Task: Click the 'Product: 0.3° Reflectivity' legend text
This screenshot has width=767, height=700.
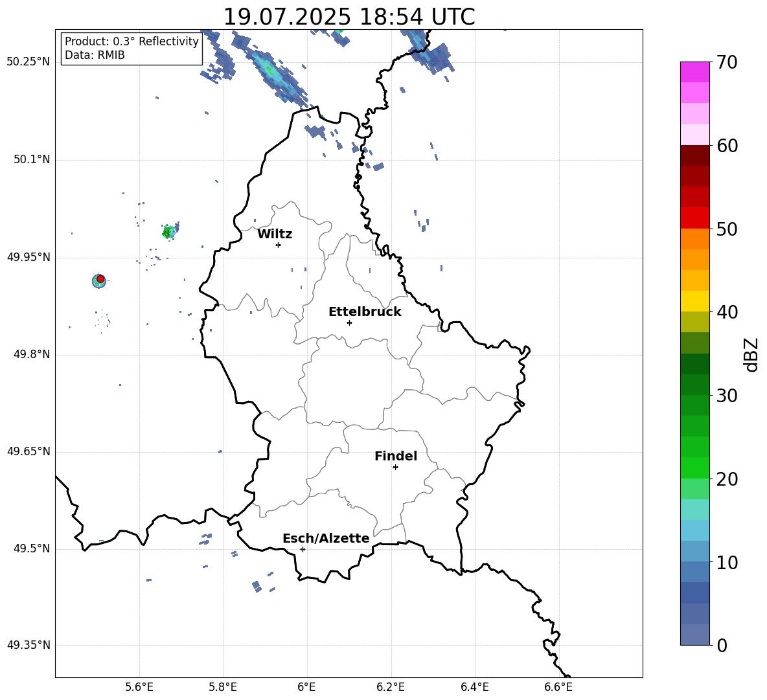Action: click(x=132, y=41)
